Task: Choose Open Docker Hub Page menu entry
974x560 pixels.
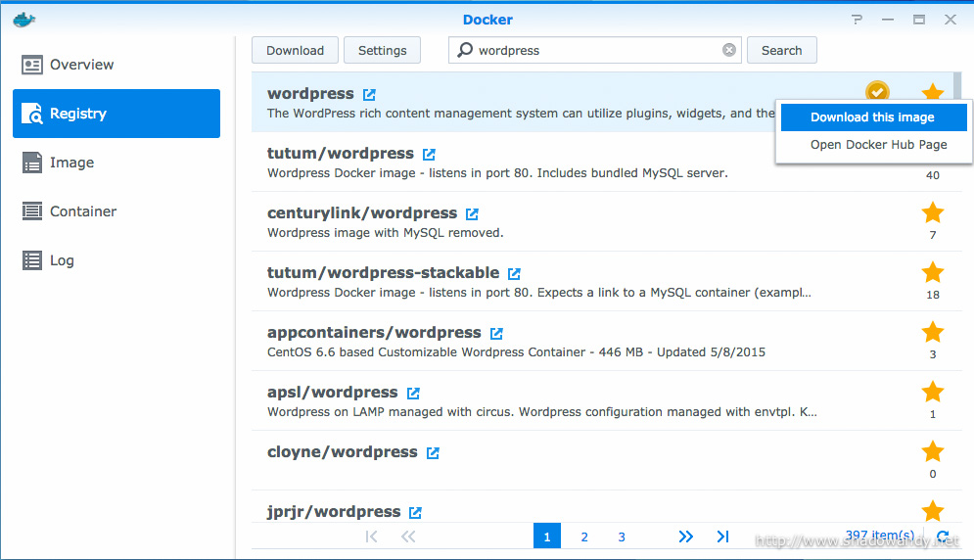Action: pos(873,144)
